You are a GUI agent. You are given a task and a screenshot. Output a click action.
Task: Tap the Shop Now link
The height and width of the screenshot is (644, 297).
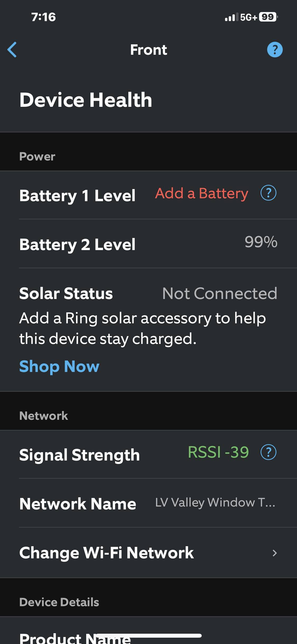click(59, 366)
